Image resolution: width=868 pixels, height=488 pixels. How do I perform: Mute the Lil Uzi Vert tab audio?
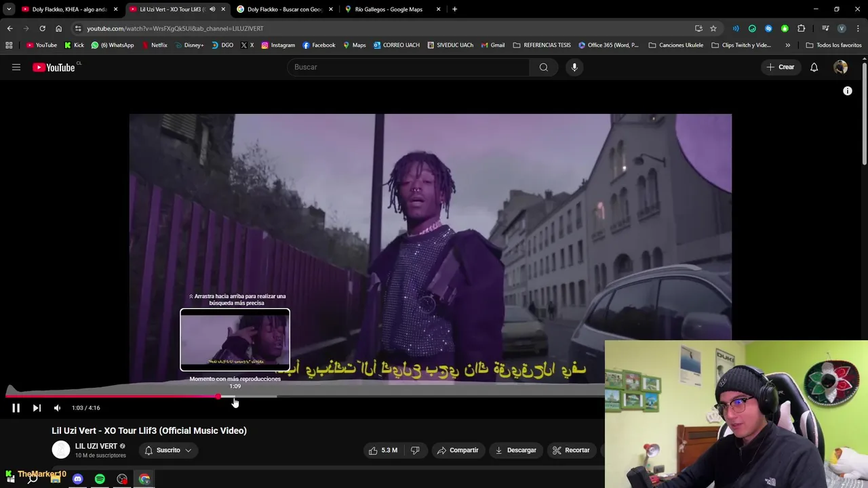pyautogui.click(x=212, y=9)
